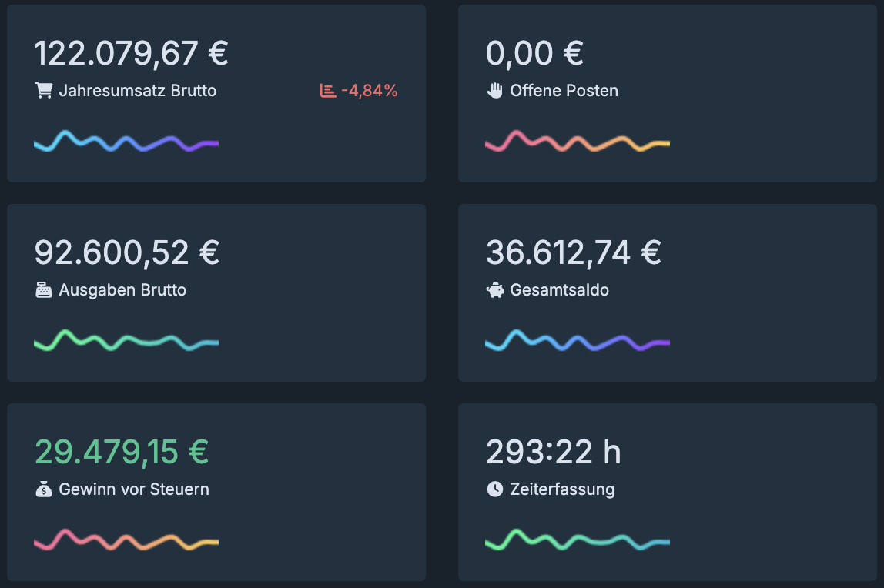Select the money bag icon beside Gewinn vor Steuern
The width and height of the screenshot is (884, 588).
(44, 489)
